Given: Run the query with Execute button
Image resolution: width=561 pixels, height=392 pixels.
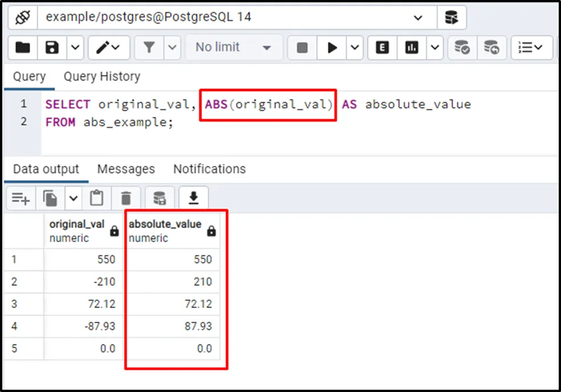Looking at the screenshot, I should [x=332, y=48].
